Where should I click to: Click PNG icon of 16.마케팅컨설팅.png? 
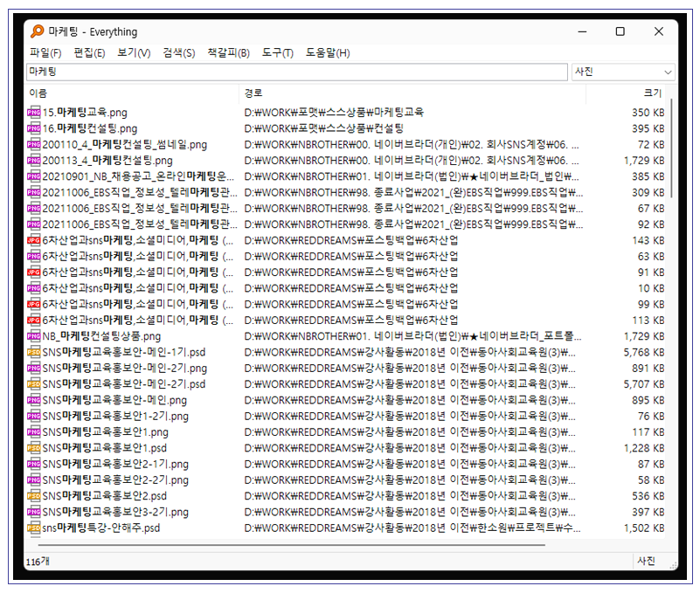[33, 128]
